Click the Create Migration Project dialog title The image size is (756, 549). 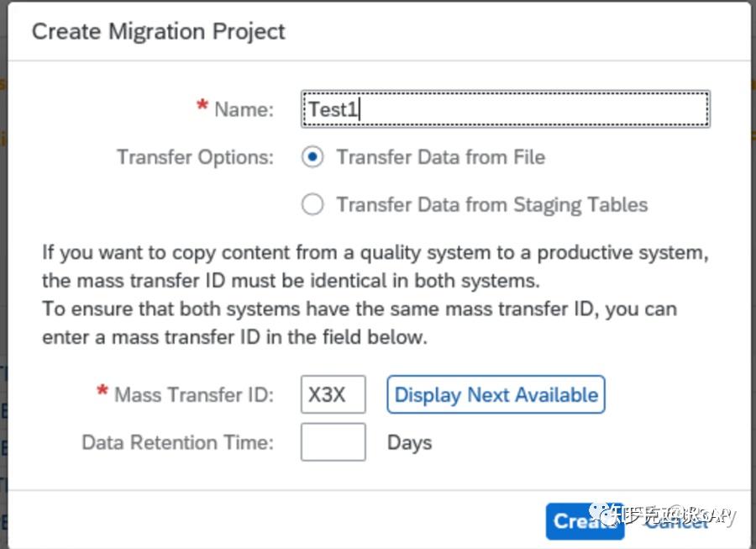pos(159,32)
